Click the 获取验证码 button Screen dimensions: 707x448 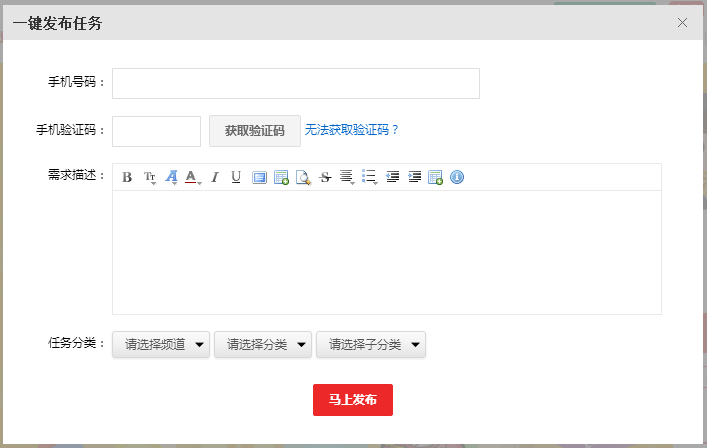point(254,131)
